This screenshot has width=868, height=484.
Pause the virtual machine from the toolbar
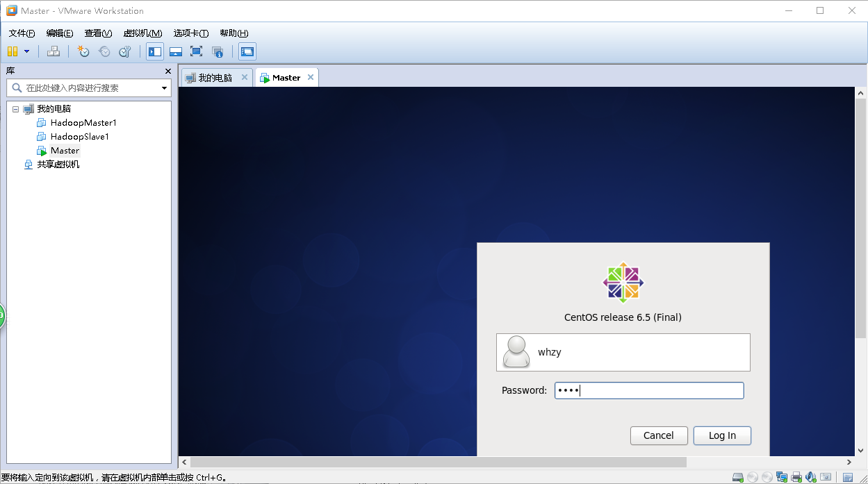click(13, 51)
